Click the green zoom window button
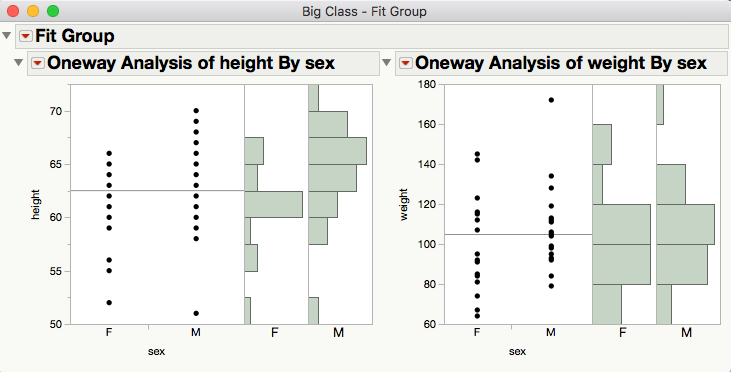This screenshot has height=372, width=731. pos(53,11)
